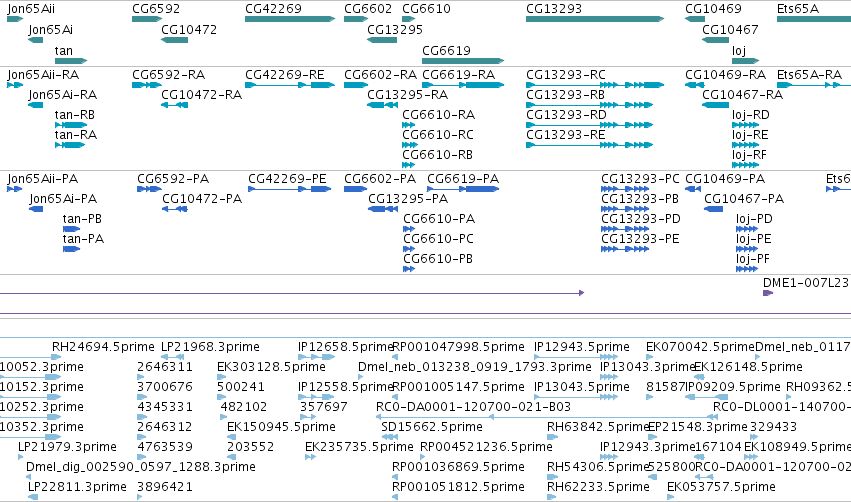The height and width of the screenshot is (502, 851).
Task: Select transcript CG6619-RA
Action: [x=459, y=75]
